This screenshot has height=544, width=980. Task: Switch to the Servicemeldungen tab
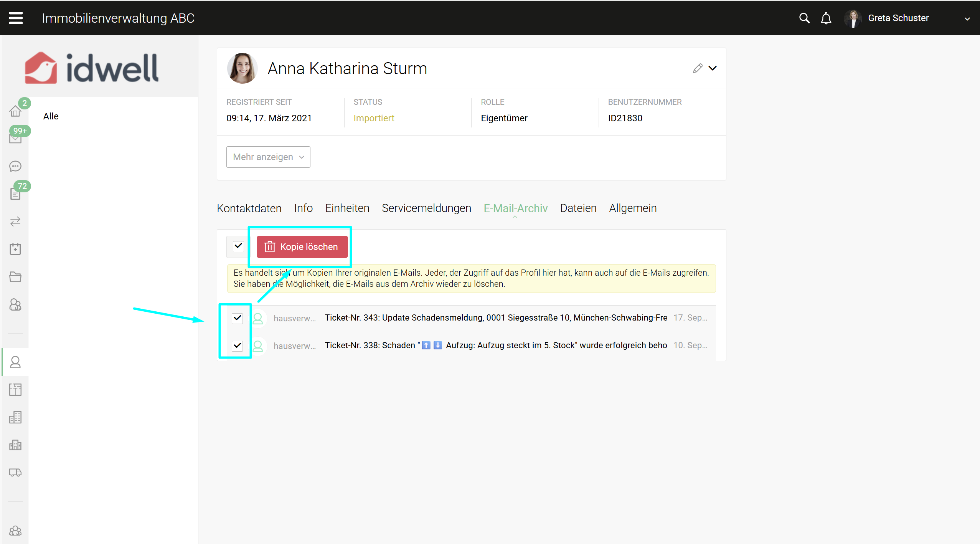coord(426,208)
